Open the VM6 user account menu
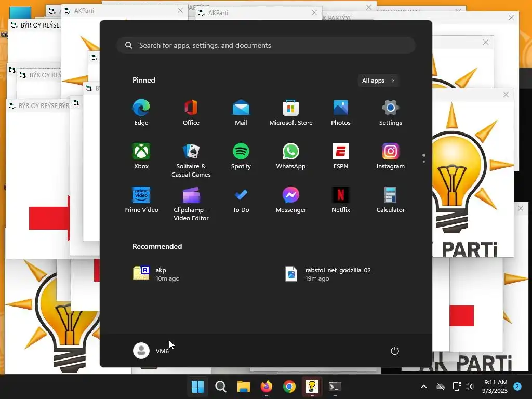The height and width of the screenshot is (399, 532). pyautogui.click(x=151, y=351)
